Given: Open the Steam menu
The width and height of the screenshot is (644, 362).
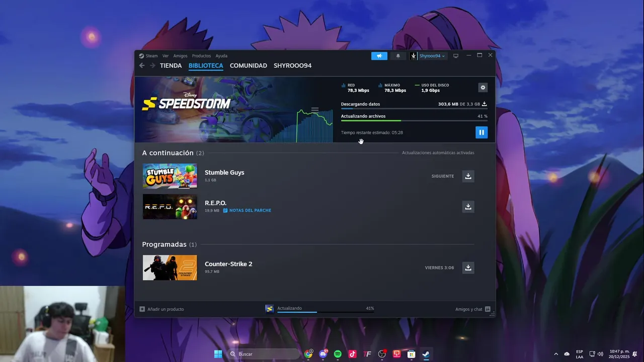Looking at the screenshot, I should pos(151,56).
